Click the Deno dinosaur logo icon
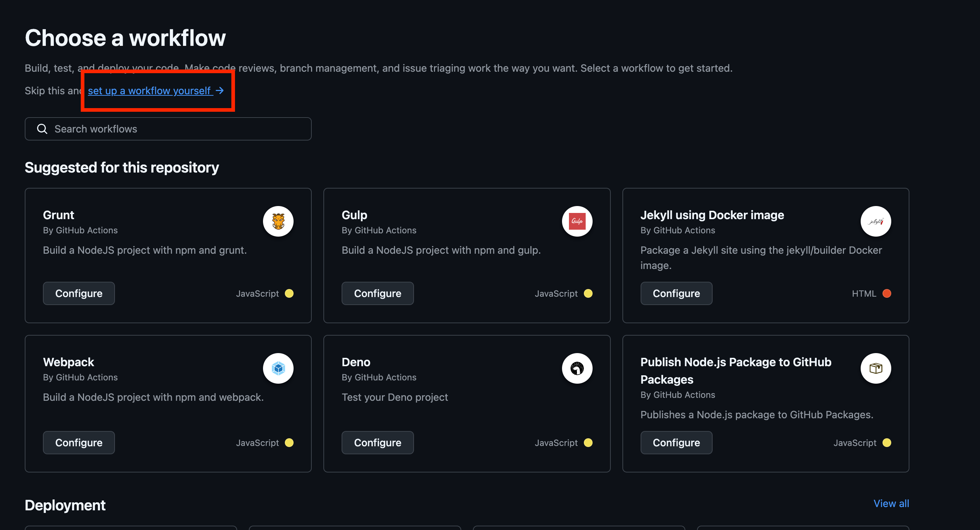The height and width of the screenshot is (530, 980). pyautogui.click(x=577, y=368)
